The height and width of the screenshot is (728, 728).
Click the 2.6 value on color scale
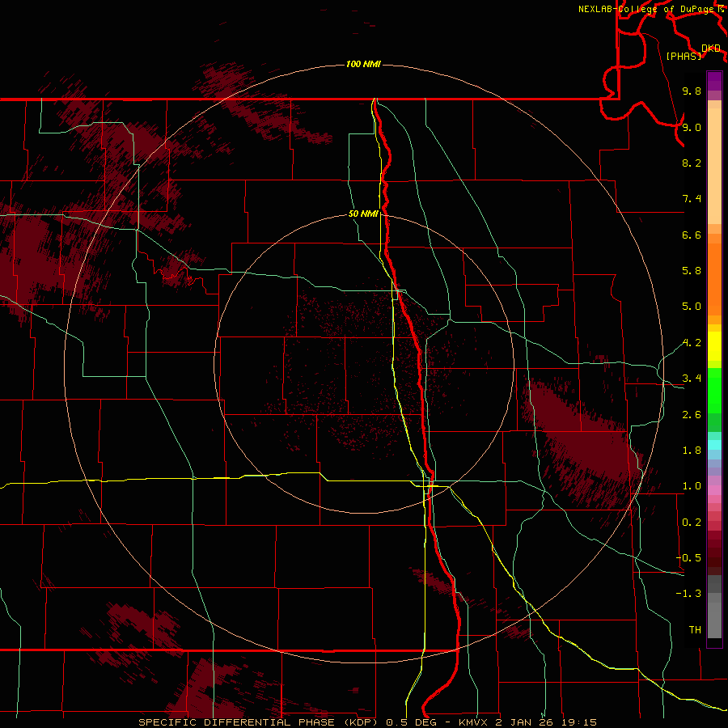click(x=692, y=415)
